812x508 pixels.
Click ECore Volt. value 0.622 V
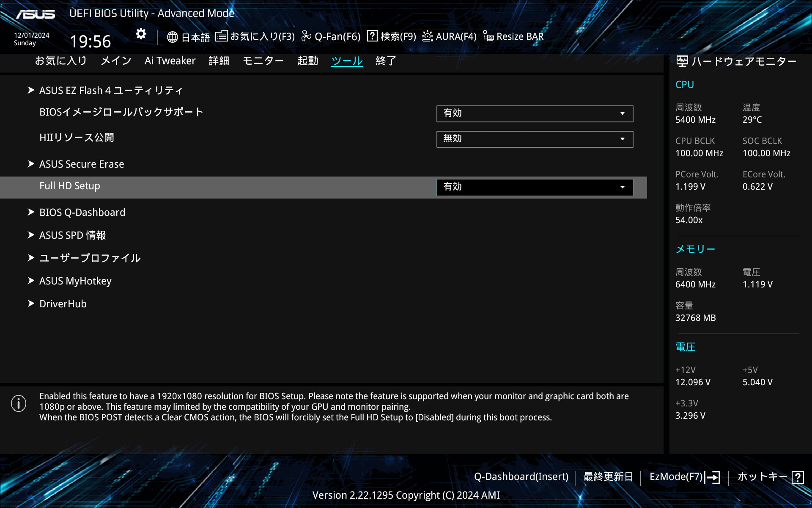click(x=757, y=187)
